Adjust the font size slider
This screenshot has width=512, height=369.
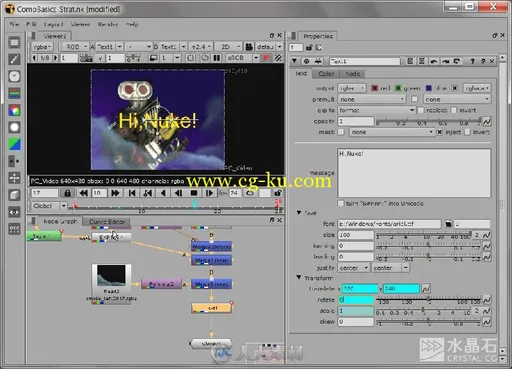tap(423, 235)
